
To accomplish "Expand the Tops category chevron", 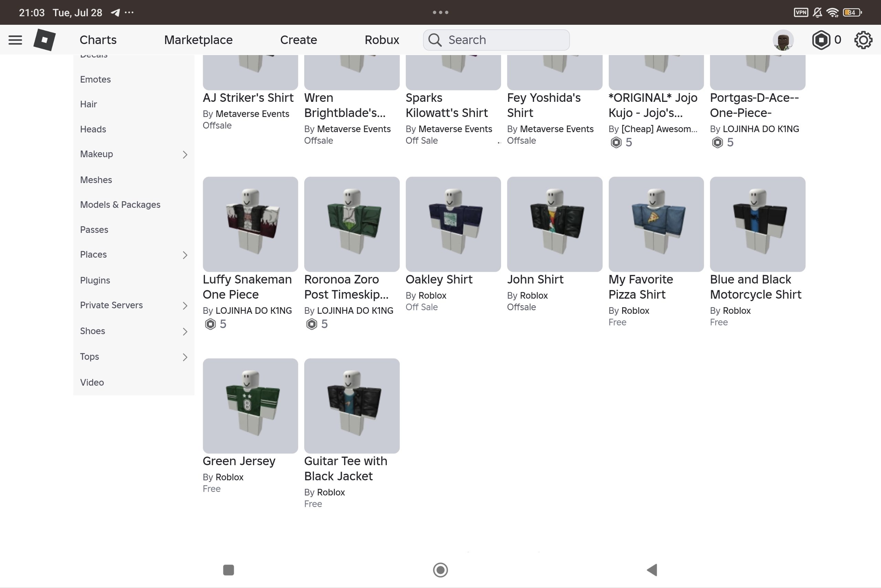I will pos(185,357).
